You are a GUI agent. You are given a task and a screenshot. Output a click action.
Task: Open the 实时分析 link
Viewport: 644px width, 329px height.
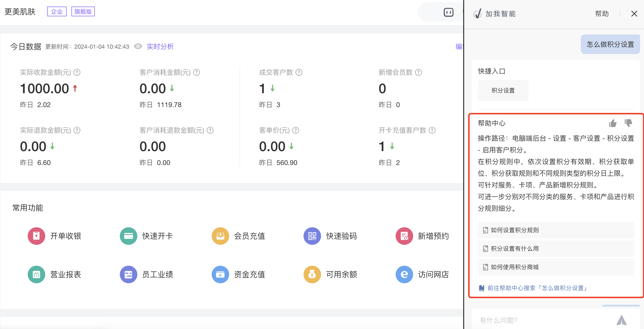tap(160, 46)
